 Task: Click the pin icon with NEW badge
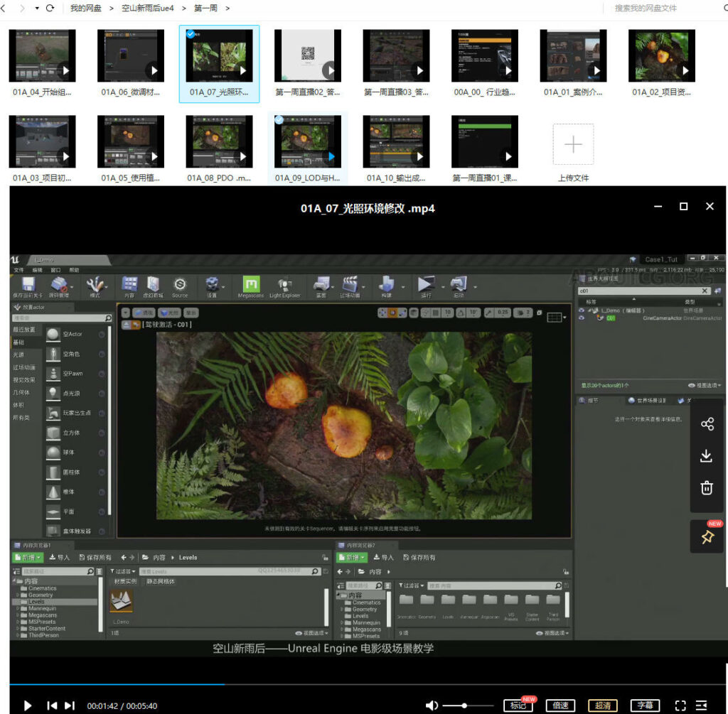(707, 537)
